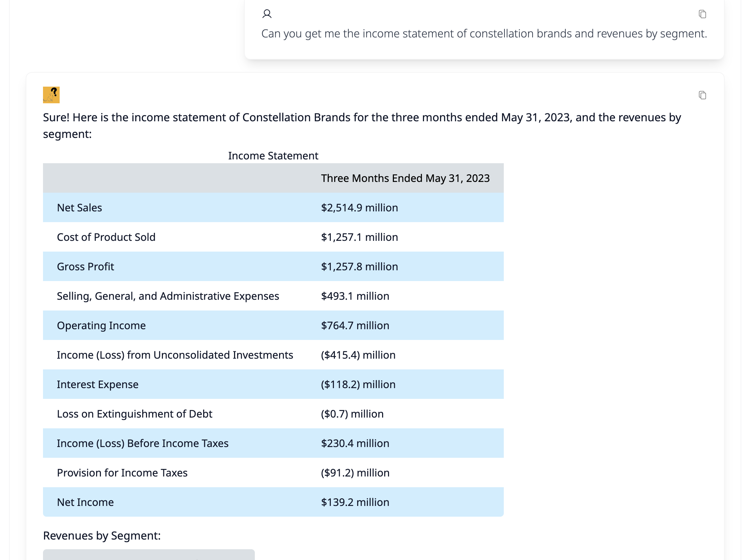Click the 'Interest Expense' row label
This screenshot has width=751, height=560.
pos(98,384)
